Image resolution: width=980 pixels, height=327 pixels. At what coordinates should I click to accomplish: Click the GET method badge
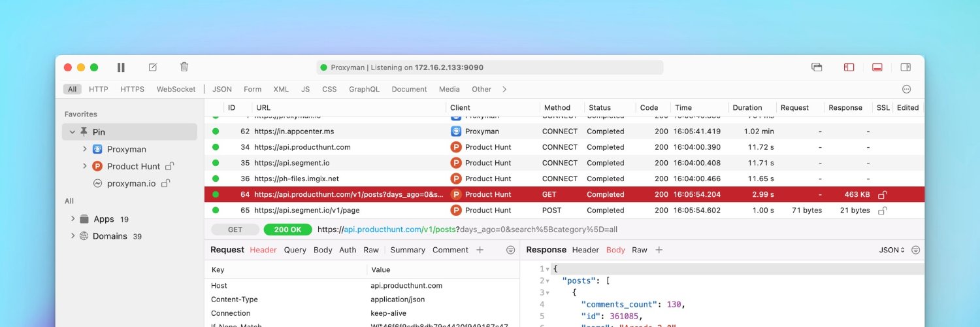[x=235, y=230]
